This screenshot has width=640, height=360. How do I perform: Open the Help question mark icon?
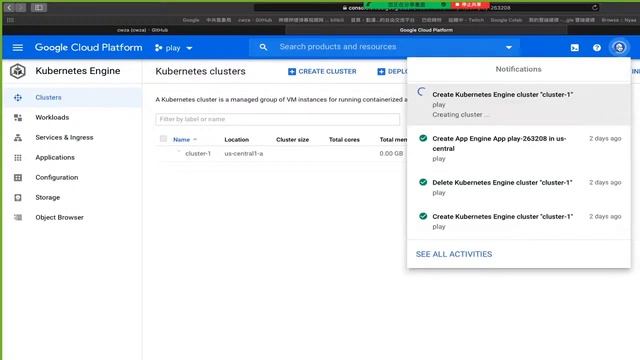click(597, 48)
